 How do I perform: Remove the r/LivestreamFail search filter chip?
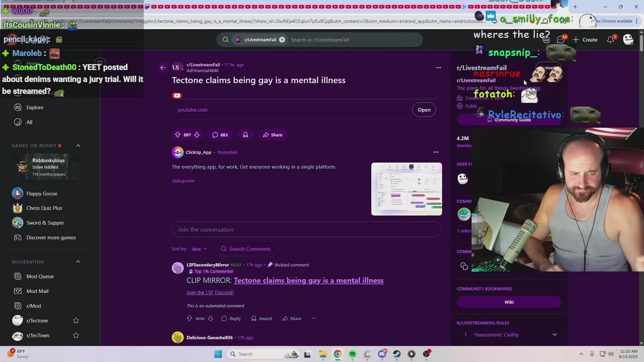point(282,40)
